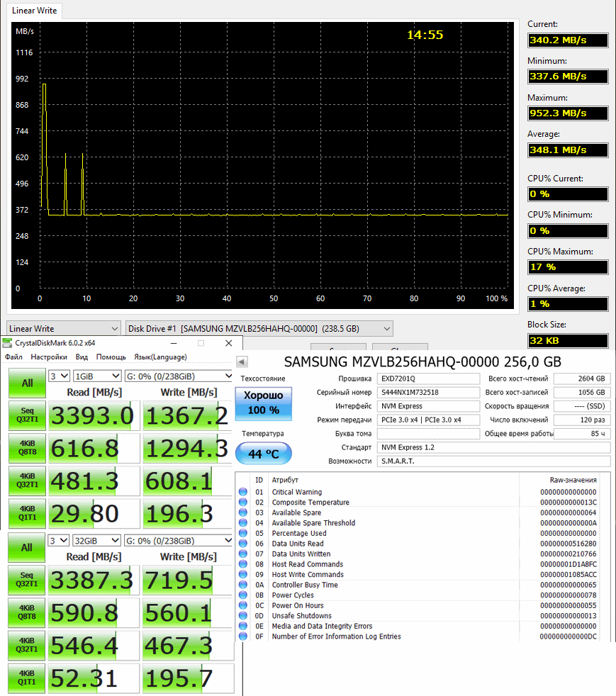
Task: Close the CrystalDiskMark window
Action: [x=228, y=343]
